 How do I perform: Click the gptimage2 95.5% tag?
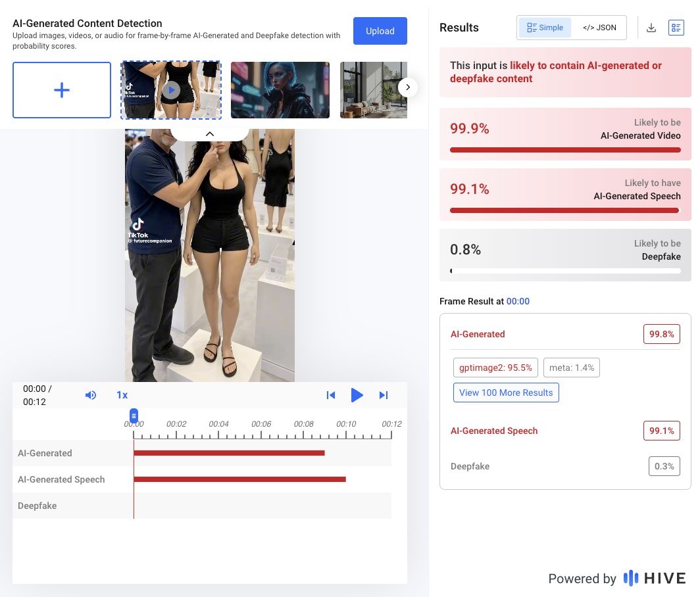tap(495, 368)
